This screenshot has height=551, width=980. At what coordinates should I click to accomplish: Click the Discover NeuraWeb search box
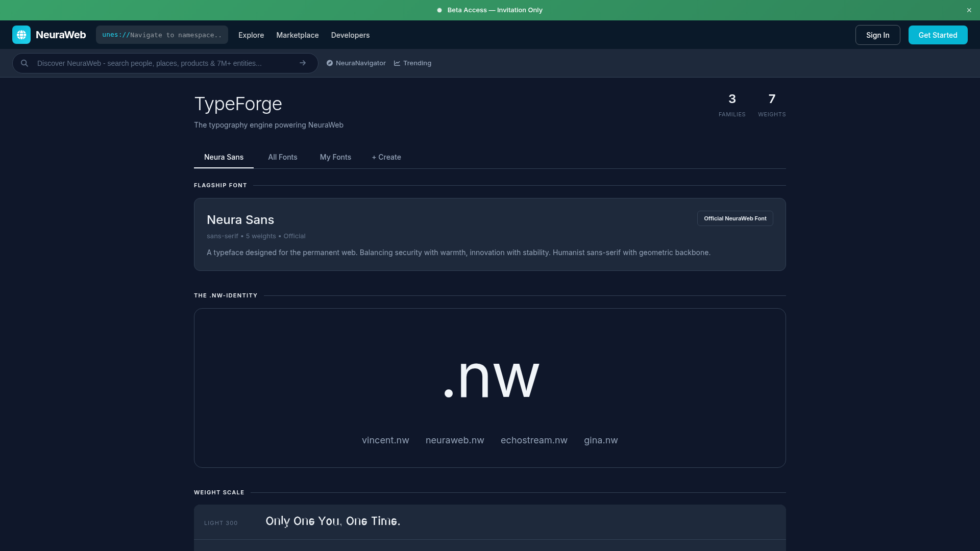click(x=165, y=63)
